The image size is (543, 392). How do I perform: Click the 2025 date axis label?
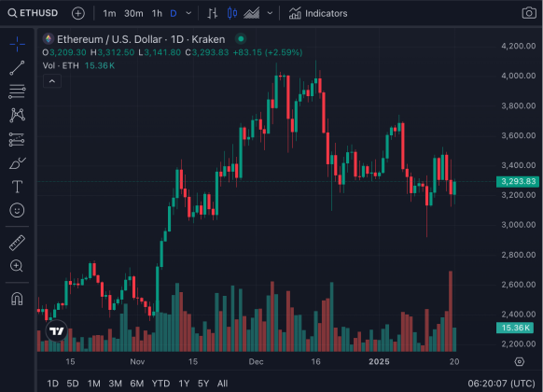point(379,361)
